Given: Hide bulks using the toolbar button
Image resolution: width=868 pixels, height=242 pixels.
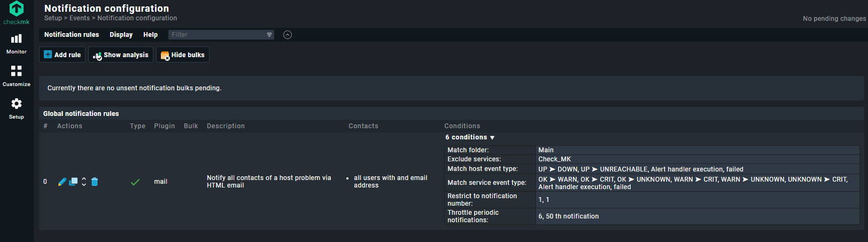Looking at the screenshot, I should 183,55.
